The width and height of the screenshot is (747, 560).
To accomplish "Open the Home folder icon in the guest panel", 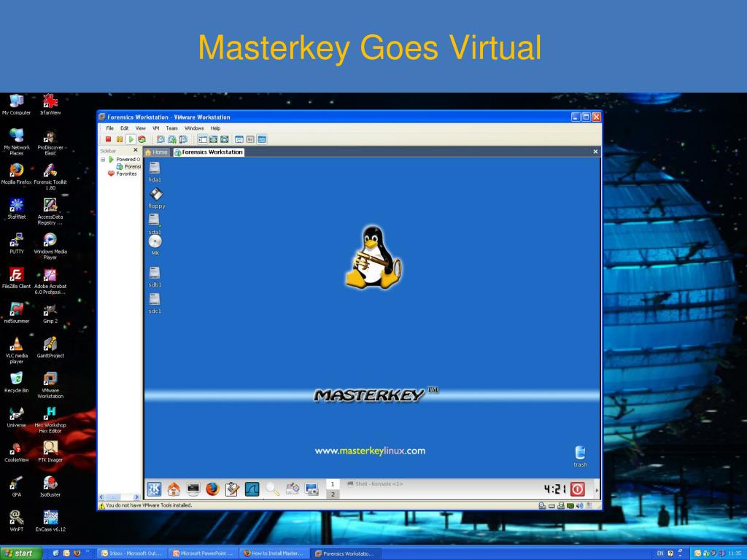I will (174, 489).
